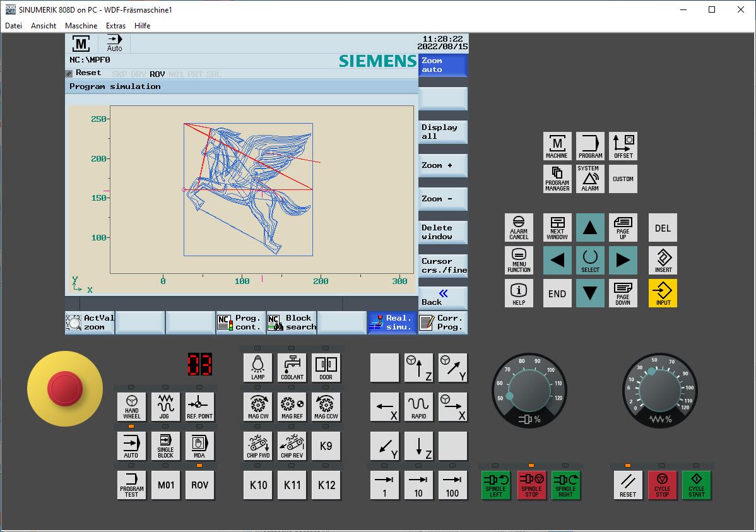Click the Cursor crs./fine softkey

[443, 265]
